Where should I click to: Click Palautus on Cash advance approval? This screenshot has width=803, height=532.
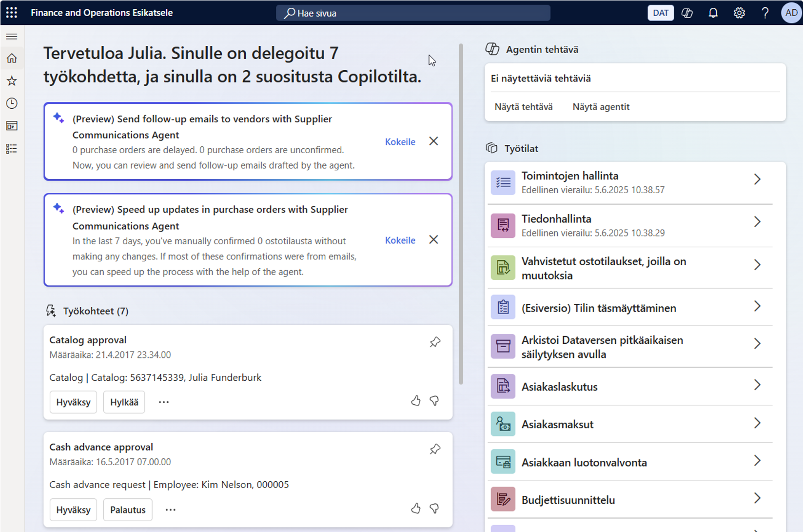128,510
